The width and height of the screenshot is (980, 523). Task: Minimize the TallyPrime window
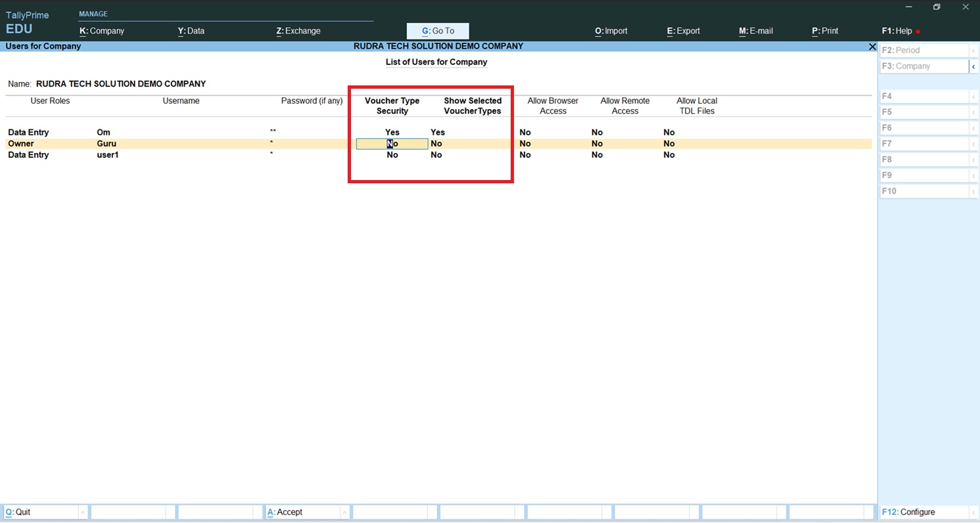click(x=909, y=7)
